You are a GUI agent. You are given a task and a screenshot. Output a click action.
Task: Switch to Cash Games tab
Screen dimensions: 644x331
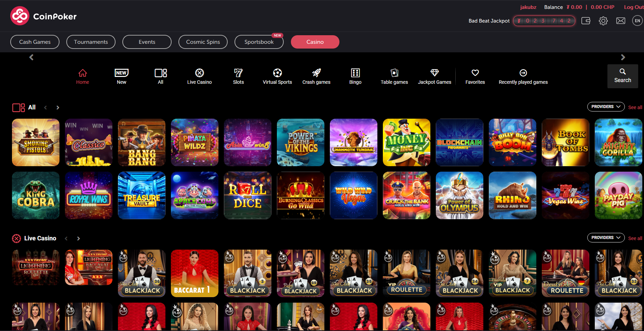pos(35,42)
